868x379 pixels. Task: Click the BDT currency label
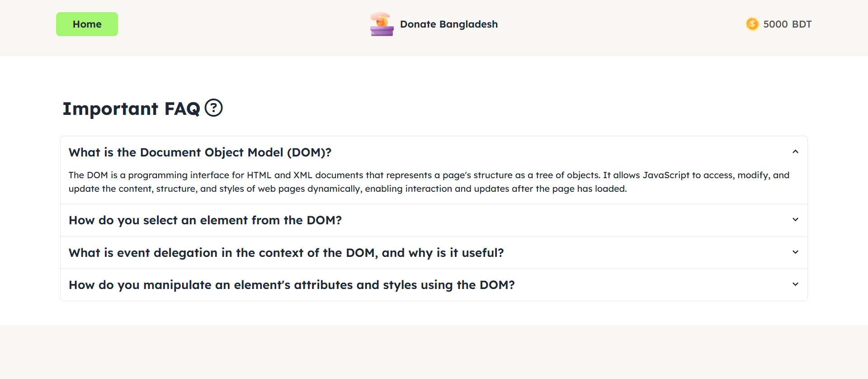pyautogui.click(x=802, y=24)
